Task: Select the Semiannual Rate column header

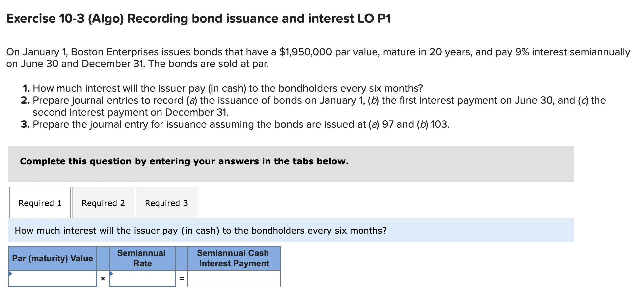Action: click(x=142, y=258)
